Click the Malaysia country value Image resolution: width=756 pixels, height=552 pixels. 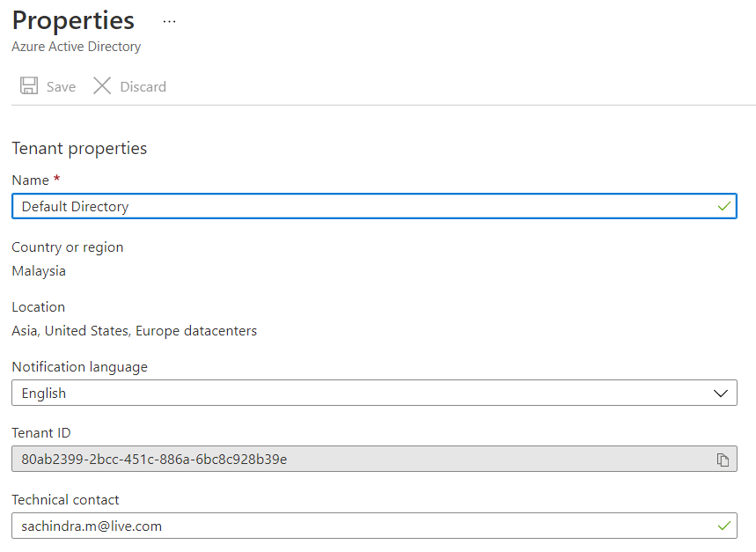pyautogui.click(x=39, y=271)
